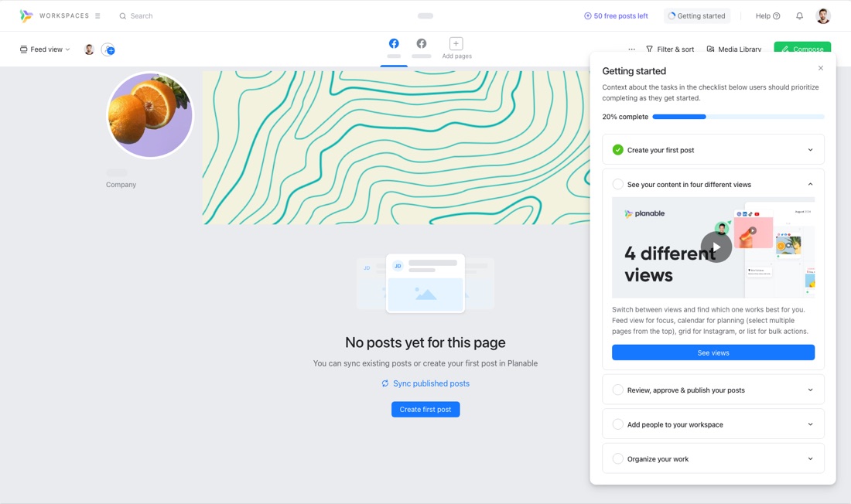Screen dimensions: 851x504
Task: Open the Feed view dropdown
Action: point(45,49)
